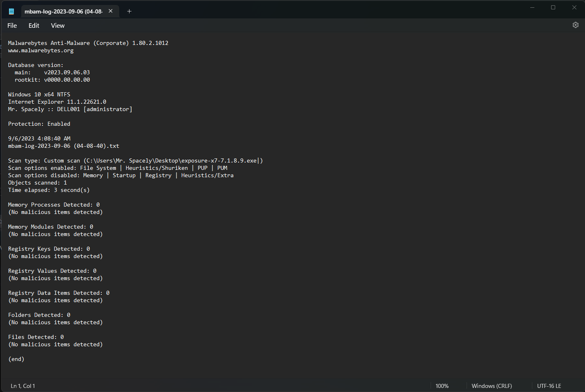Viewport: 585px width, 392px height.
Task: Click the 'Scan type: Custom scan' line
Action: (x=136, y=160)
